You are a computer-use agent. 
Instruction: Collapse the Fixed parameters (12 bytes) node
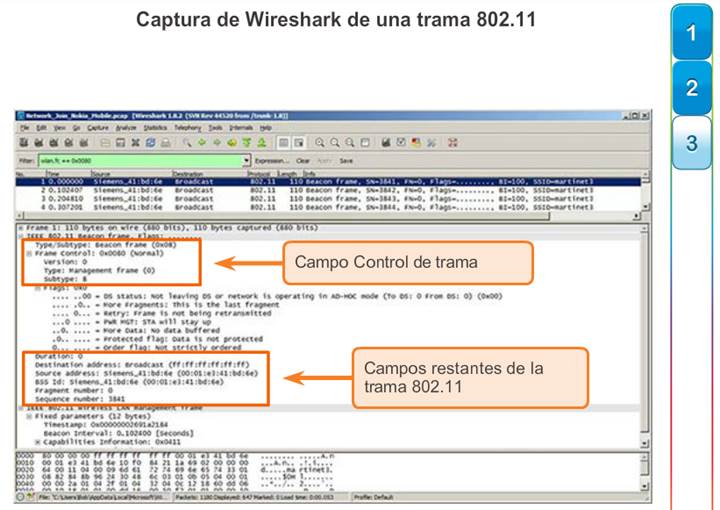[29, 416]
